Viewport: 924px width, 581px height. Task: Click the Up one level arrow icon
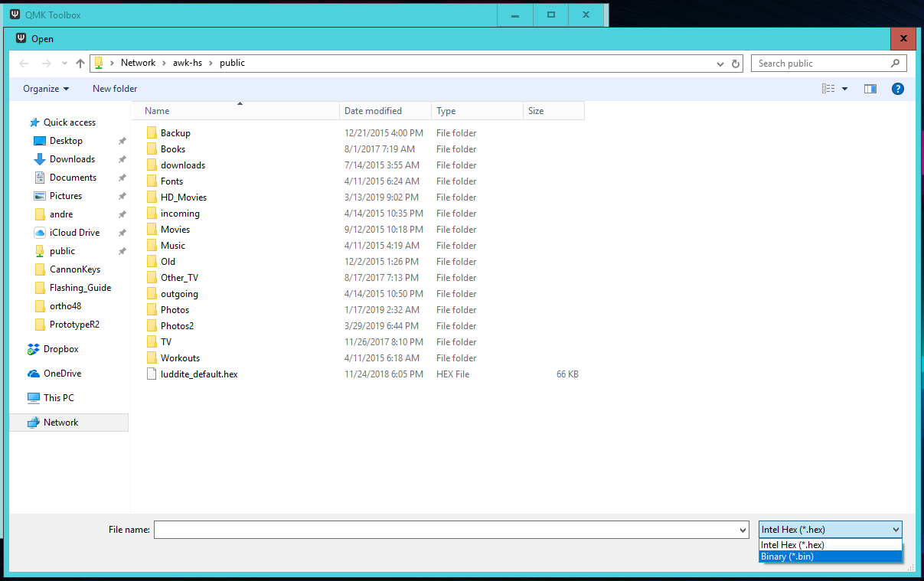(x=80, y=64)
